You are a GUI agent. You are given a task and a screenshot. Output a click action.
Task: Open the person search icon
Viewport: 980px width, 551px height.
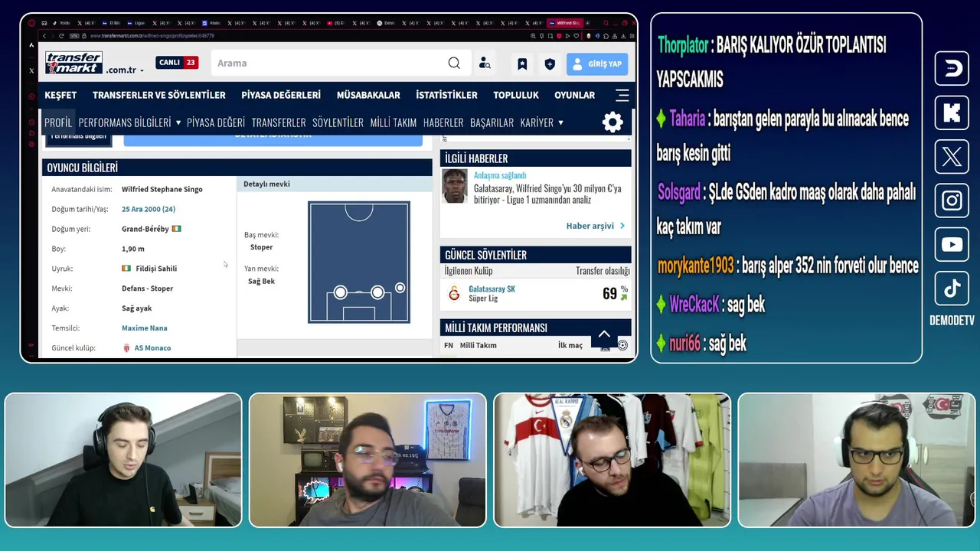[x=485, y=64]
